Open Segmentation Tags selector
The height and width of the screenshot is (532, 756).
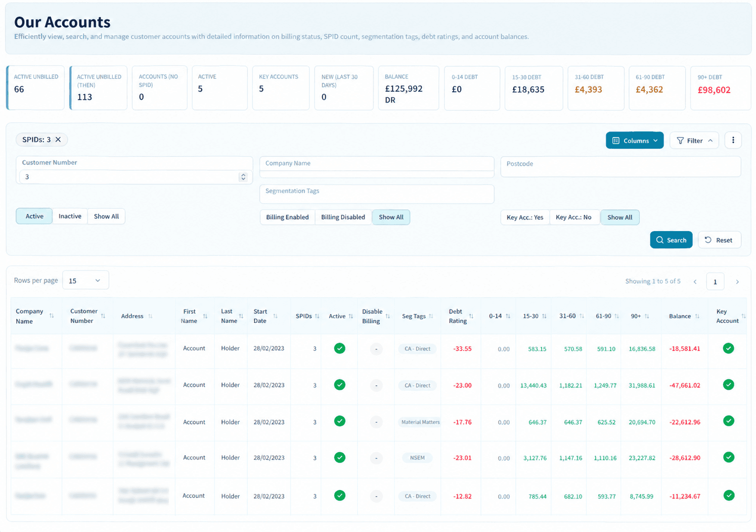point(377,194)
